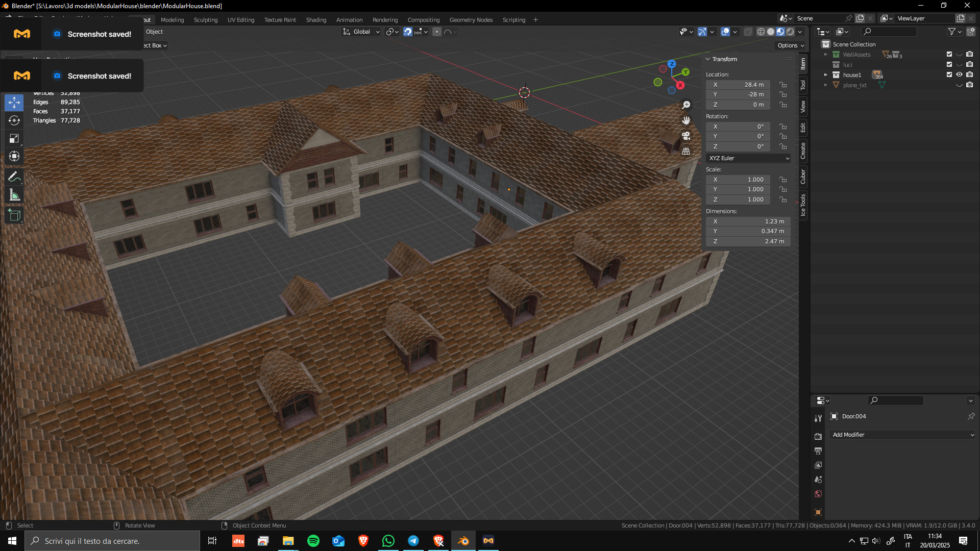This screenshot has width=980, height=551.
Task: Open the World properties tab
Action: point(818,494)
